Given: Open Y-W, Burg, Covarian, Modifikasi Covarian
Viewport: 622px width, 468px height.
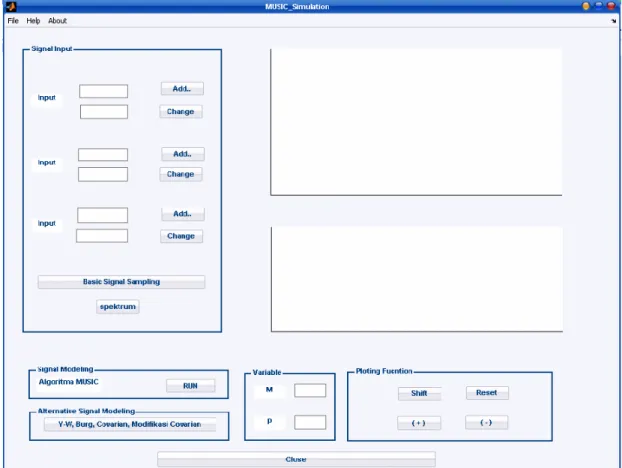Looking at the screenshot, I should click(x=130, y=424).
